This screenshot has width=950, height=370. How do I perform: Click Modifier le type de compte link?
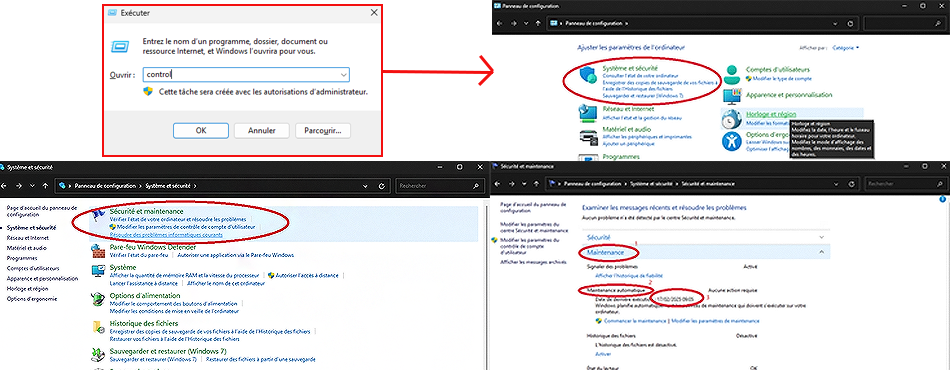coord(782,79)
